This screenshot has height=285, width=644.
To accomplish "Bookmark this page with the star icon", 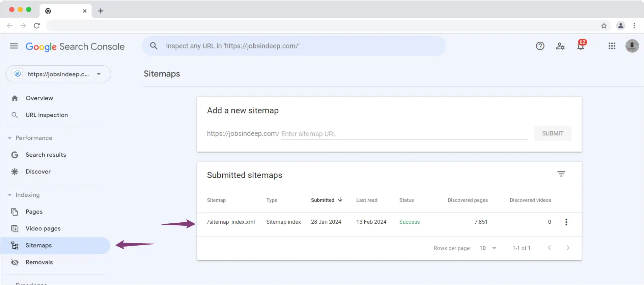I will click(604, 26).
